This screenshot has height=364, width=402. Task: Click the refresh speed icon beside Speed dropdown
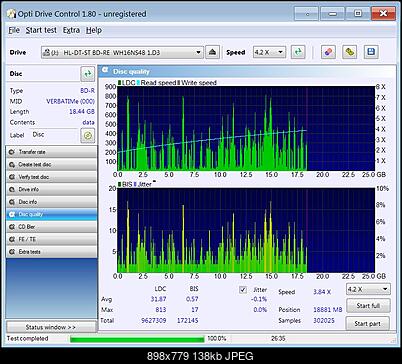[298, 52]
